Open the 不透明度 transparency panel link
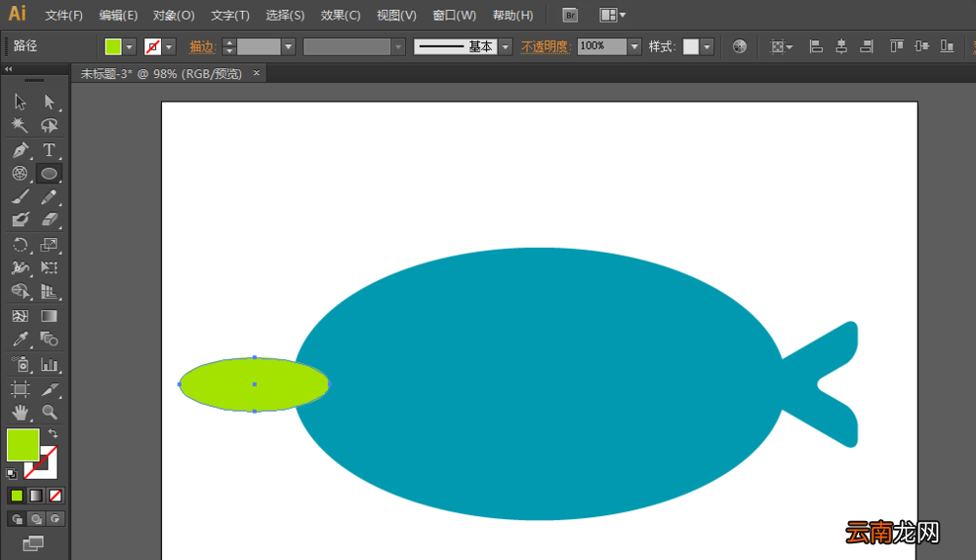976x560 pixels. [x=544, y=47]
